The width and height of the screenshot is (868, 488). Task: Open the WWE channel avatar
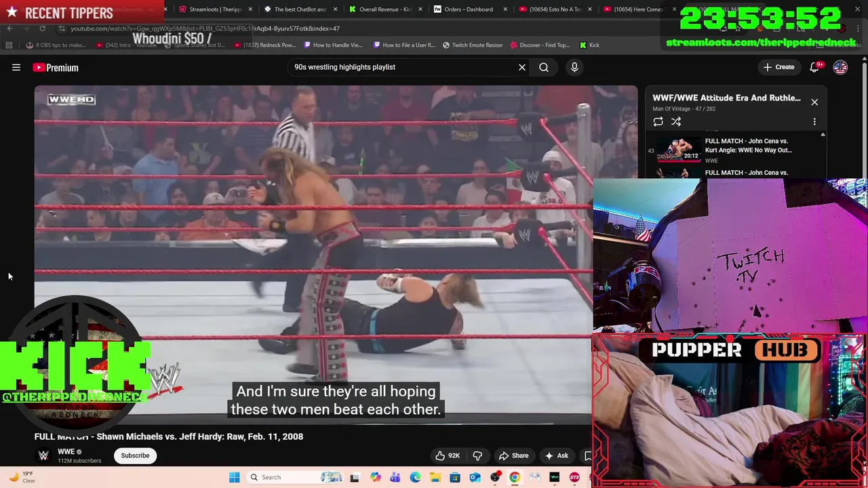click(x=43, y=455)
